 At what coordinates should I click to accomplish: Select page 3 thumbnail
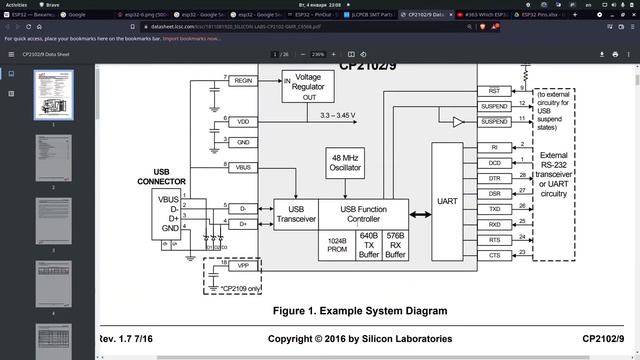pyautogui.click(x=53, y=221)
